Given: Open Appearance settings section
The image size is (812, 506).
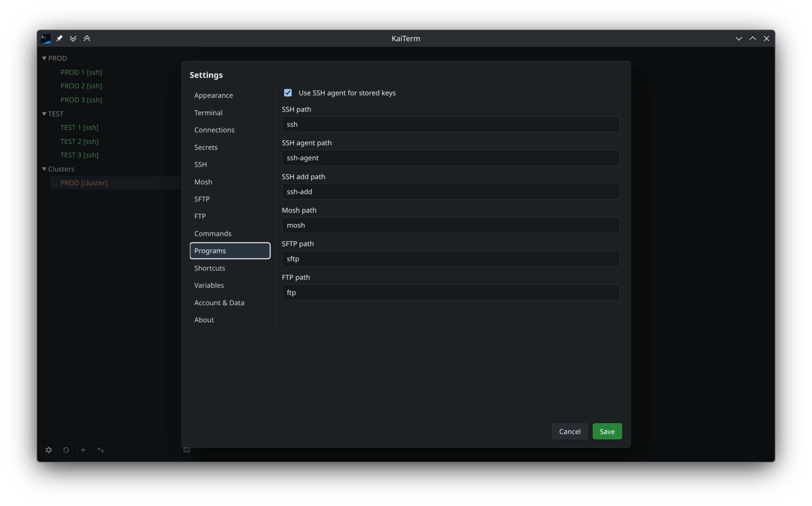Looking at the screenshot, I should (230, 95).
